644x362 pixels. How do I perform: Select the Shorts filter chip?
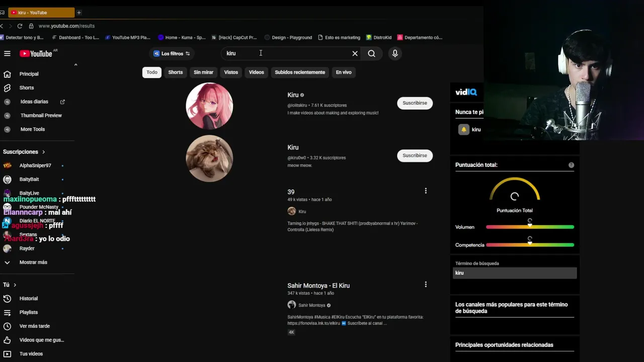tap(176, 72)
